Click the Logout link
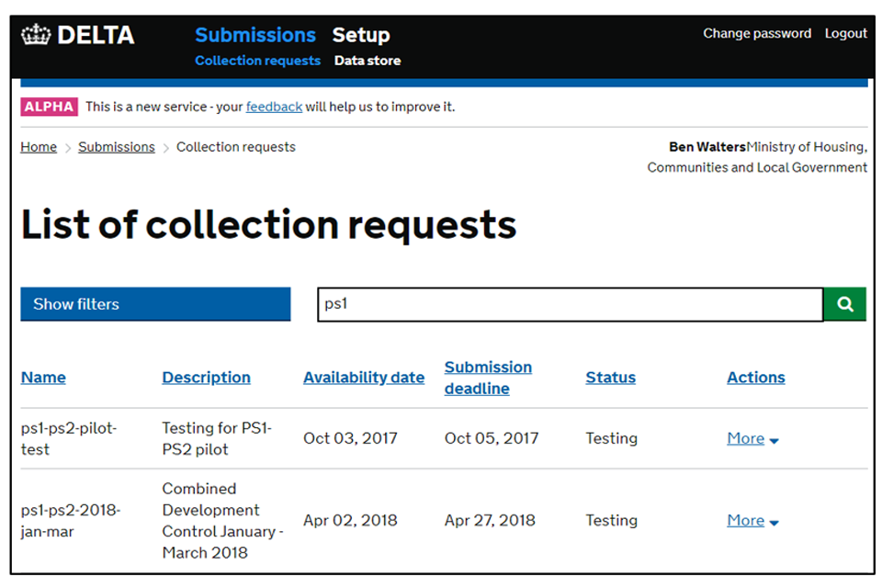The width and height of the screenshot is (882, 588). click(x=845, y=33)
